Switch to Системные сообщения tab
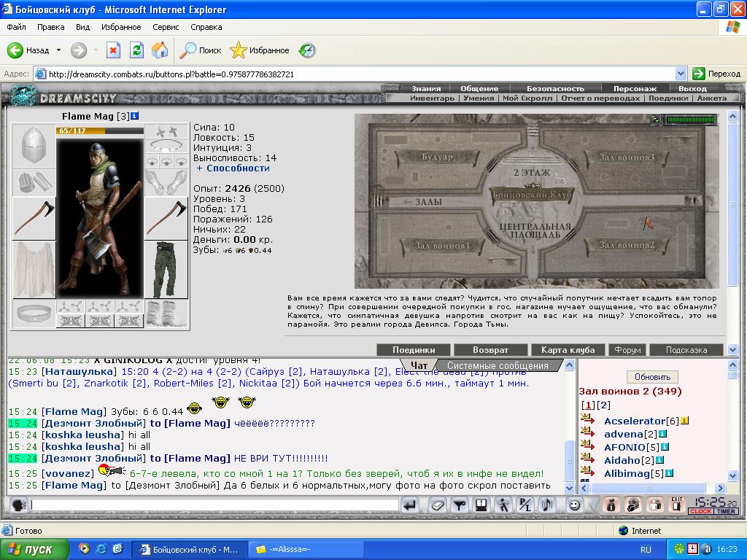The width and height of the screenshot is (747, 560). pyautogui.click(x=498, y=366)
